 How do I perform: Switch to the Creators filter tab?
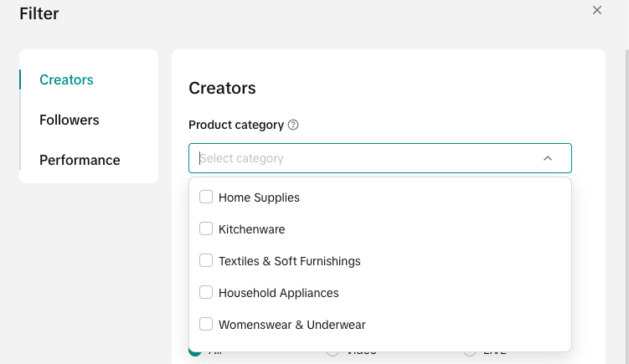tap(66, 79)
